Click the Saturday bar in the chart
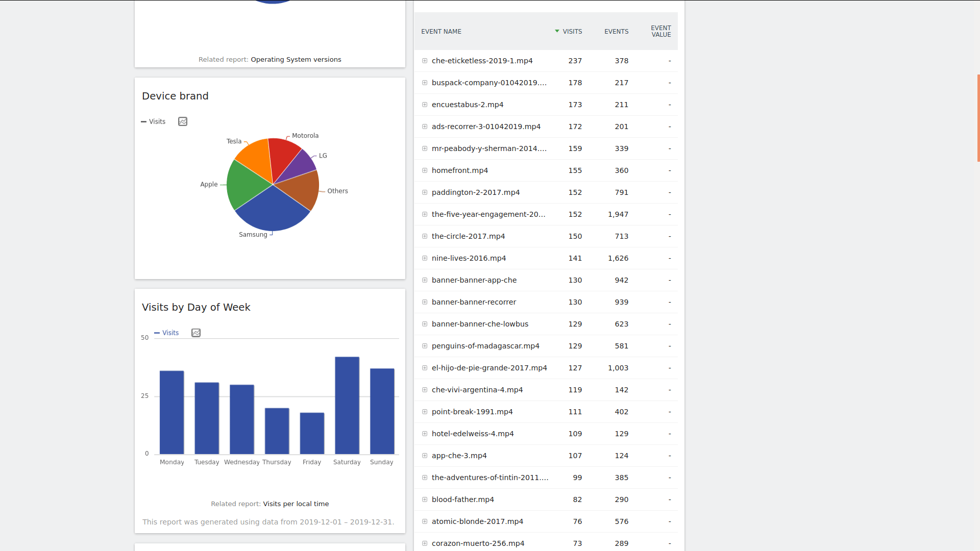This screenshot has width=980, height=551. pos(347,406)
